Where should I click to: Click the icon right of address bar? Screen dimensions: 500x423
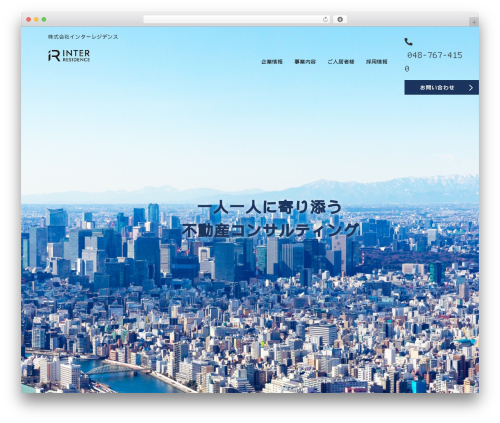tap(340, 20)
